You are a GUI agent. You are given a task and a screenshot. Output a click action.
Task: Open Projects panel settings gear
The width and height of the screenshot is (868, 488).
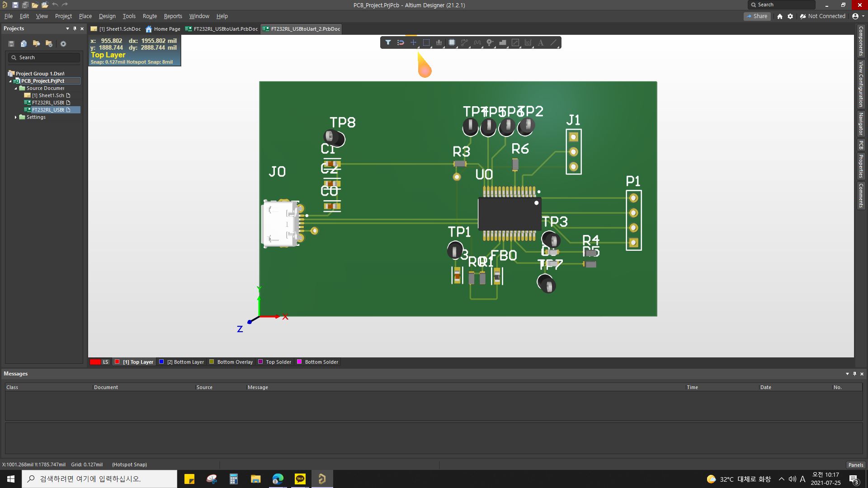[x=63, y=44]
